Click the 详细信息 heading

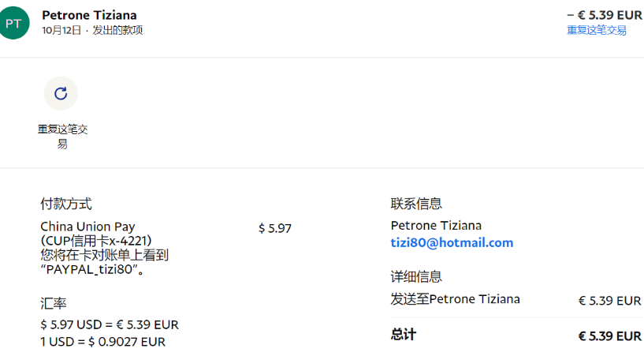416,276
